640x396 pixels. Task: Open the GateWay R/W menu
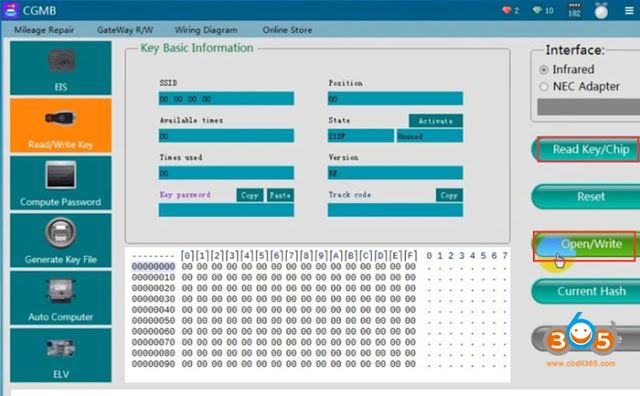125,30
